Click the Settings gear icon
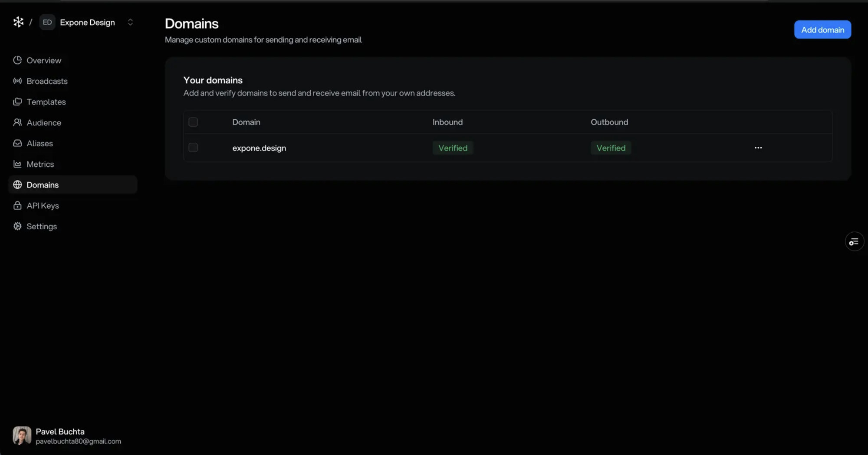This screenshot has height=455, width=868. (17, 226)
